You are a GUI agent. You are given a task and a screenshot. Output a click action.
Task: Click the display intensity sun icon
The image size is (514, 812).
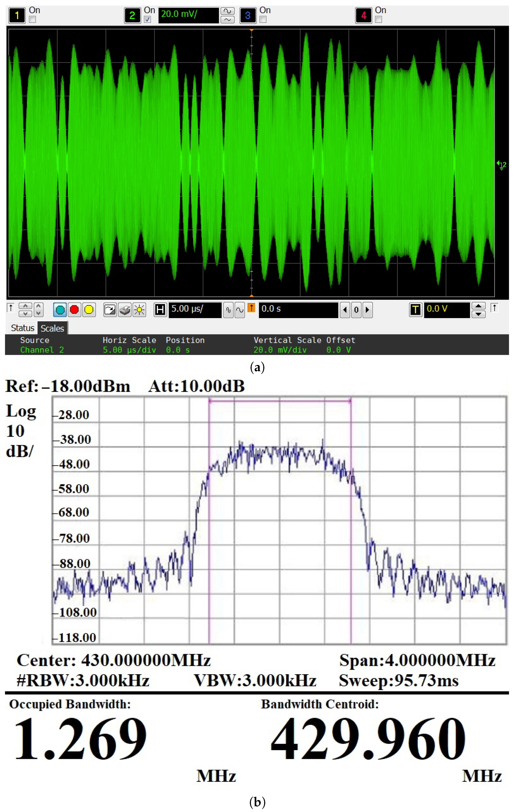tap(139, 310)
